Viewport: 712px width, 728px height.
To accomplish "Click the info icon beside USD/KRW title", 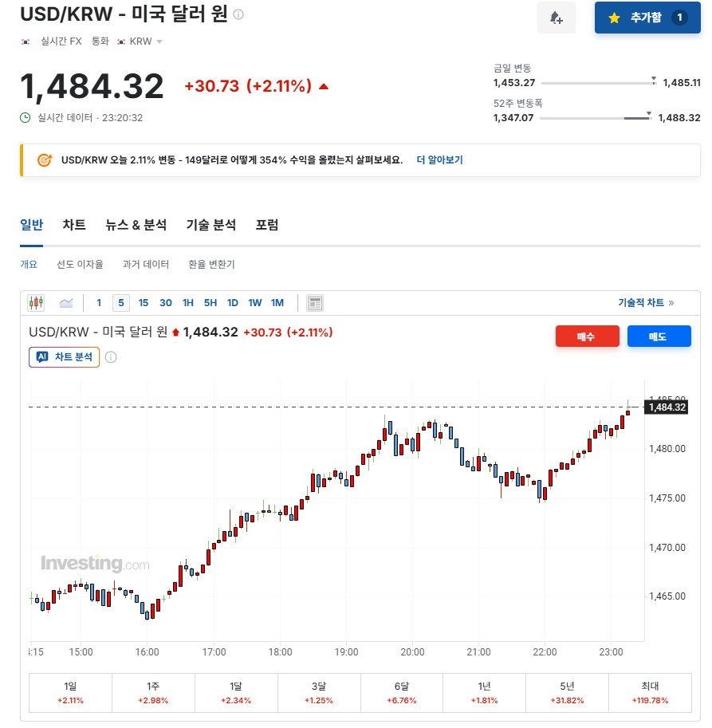I will (238, 14).
